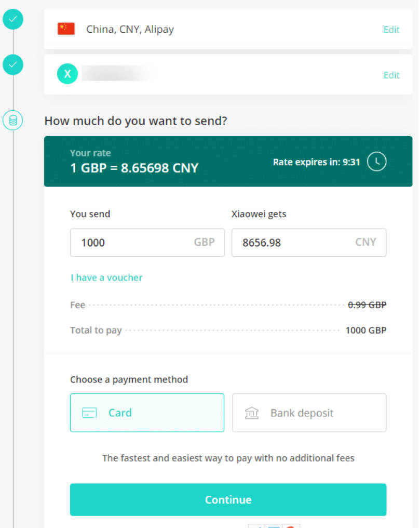Click the coin stack step icon

13,120
